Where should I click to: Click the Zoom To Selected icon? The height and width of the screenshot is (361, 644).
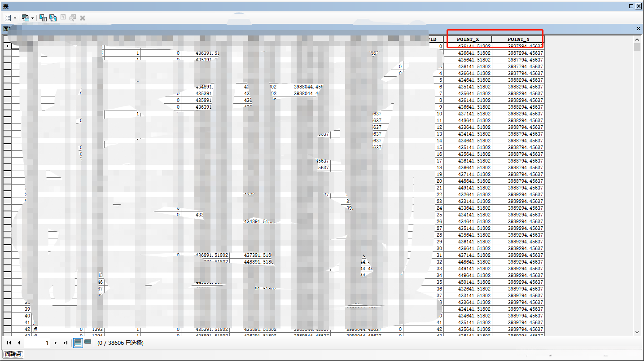point(73,18)
